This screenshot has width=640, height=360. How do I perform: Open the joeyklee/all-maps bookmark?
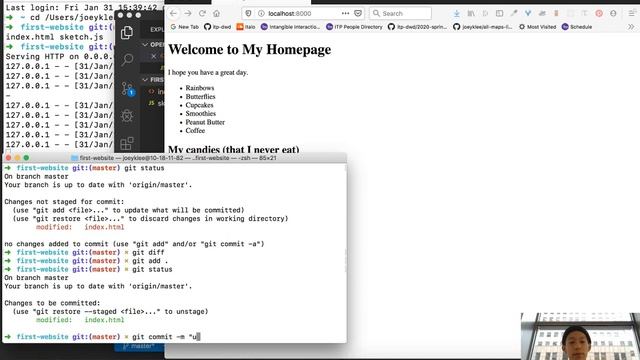coord(483,27)
